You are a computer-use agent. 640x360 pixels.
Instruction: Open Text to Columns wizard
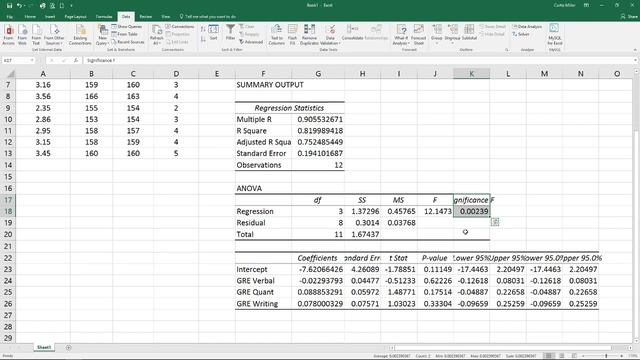(277, 35)
